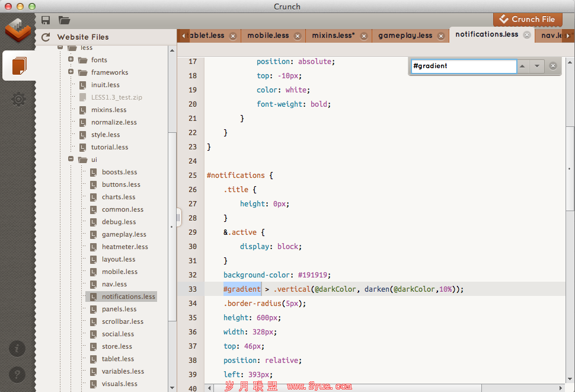Close the gameplay.less tab

(x=441, y=36)
